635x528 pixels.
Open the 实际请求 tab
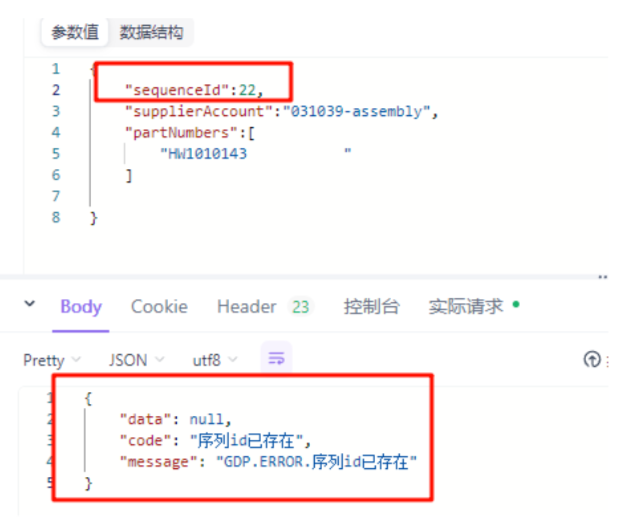click(466, 307)
